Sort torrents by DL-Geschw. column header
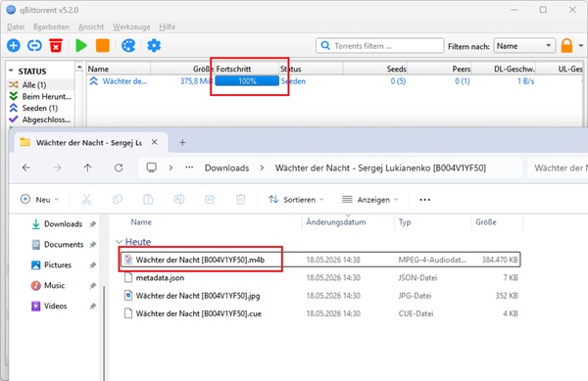 click(504, 69)
